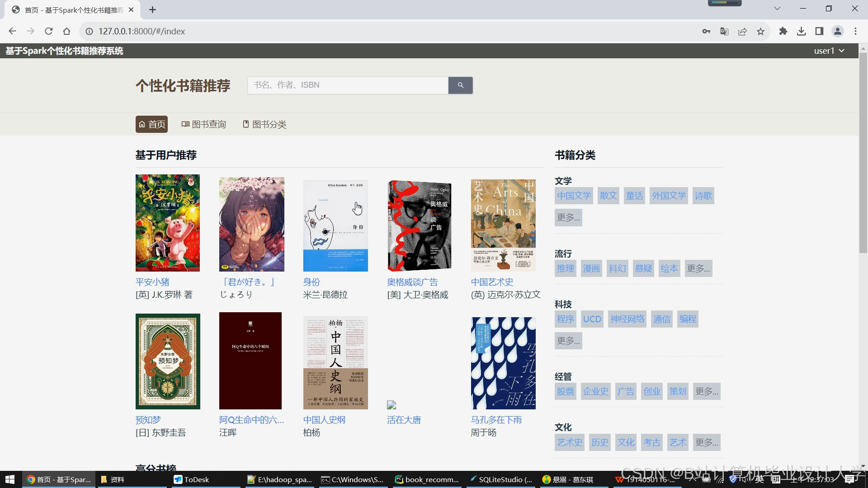Click the share icon in the toolbar

(743, 31)
